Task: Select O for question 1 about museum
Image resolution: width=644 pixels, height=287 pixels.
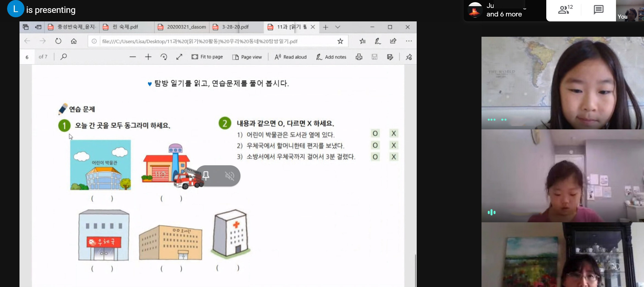Action: pyautogui.click(x=375, y=133)
